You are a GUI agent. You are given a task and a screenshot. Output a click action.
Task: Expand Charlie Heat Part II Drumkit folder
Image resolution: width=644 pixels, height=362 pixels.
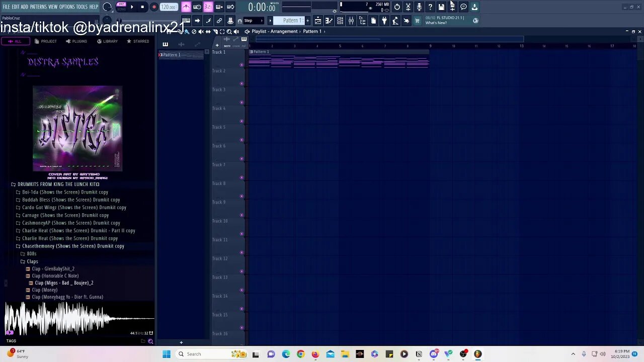tap(75, 231)
